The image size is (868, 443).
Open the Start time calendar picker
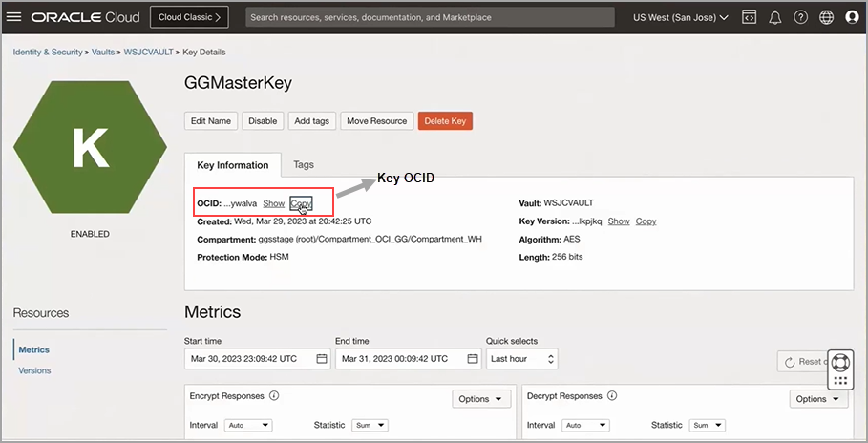tap(322, 359)
